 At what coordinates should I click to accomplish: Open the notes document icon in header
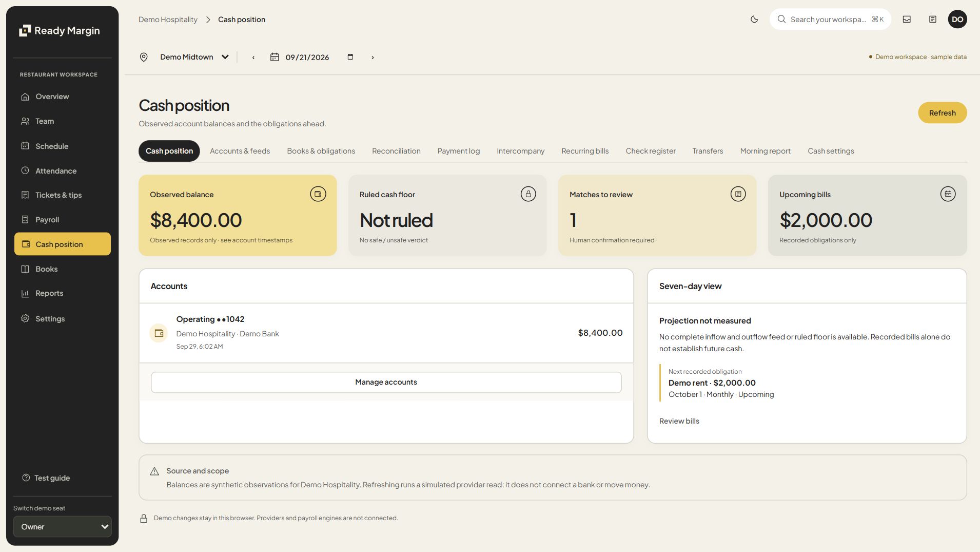pos(933,20)
